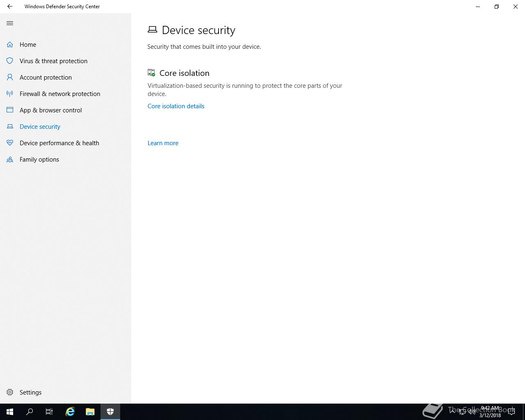Toggle the hamburger navigation menu
This screenshot has width=525, height=420.
coord(10,23)
